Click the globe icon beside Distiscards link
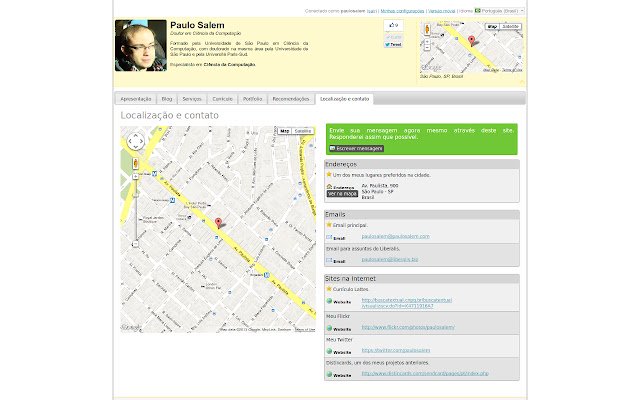 (x=329, y=374)
